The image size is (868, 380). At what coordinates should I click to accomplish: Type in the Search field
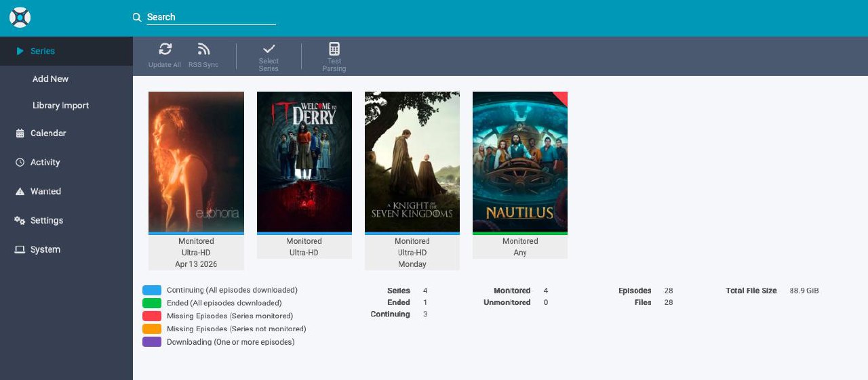[211, 18]
